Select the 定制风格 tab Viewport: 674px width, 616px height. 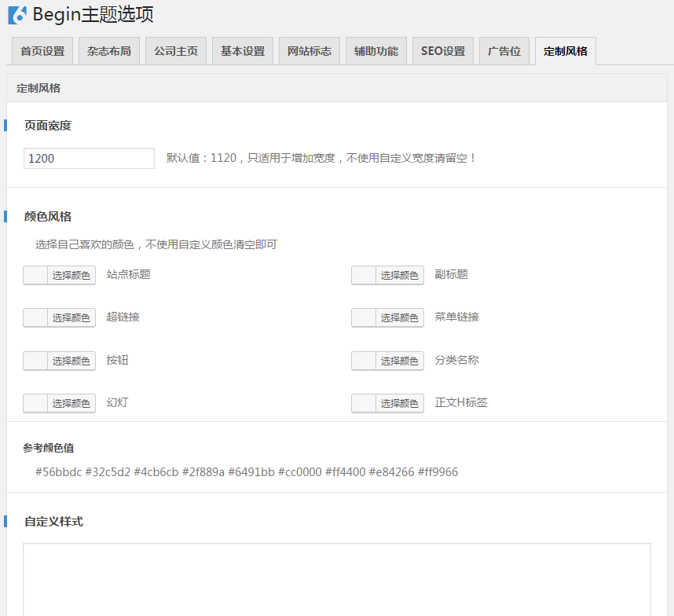click(566, 51)
